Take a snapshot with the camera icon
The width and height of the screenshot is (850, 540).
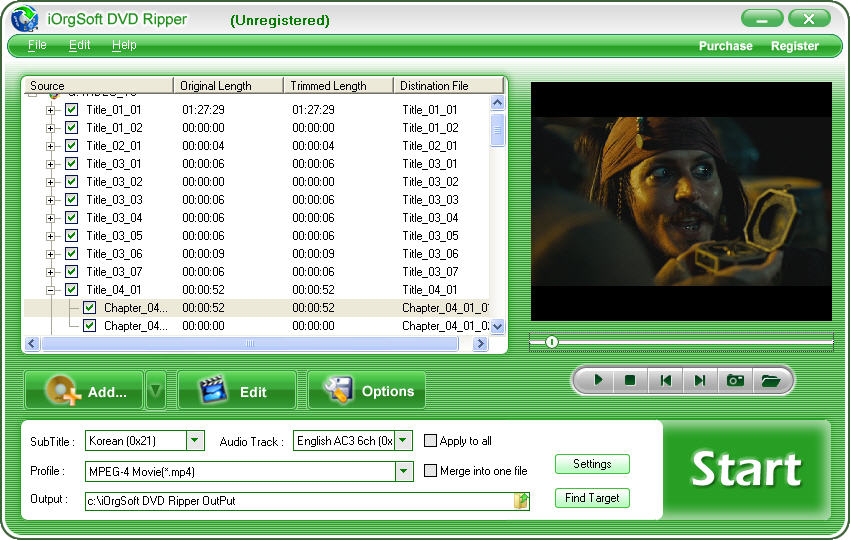coord(735,380)
